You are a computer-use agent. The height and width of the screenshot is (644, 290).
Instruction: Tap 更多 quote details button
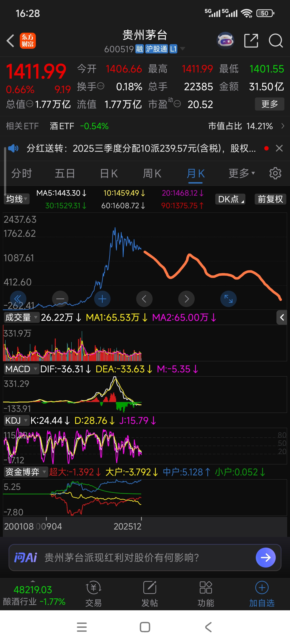click(270, 104)
